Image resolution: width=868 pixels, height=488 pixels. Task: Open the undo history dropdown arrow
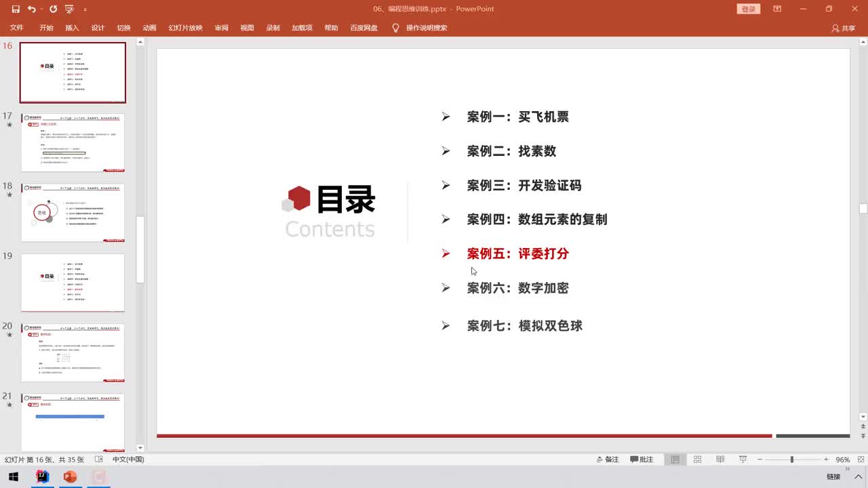coord(41,9)
